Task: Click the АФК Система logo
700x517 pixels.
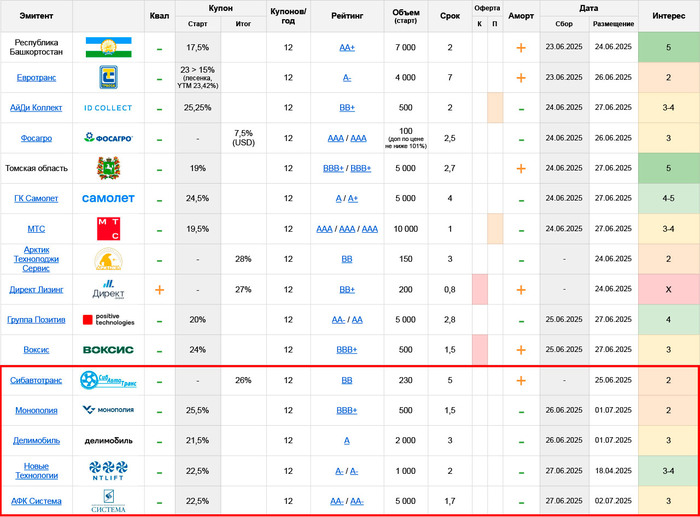Action: pos(108,501)
